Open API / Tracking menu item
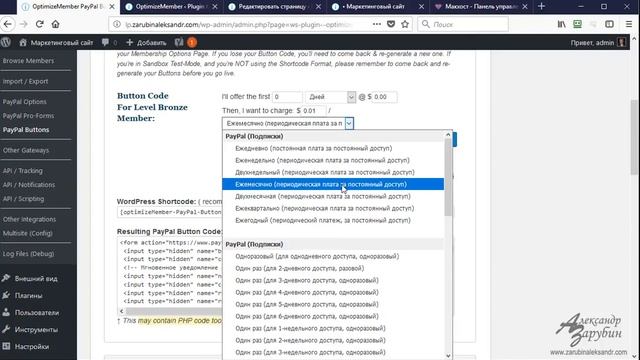 (x=22, y=171)
